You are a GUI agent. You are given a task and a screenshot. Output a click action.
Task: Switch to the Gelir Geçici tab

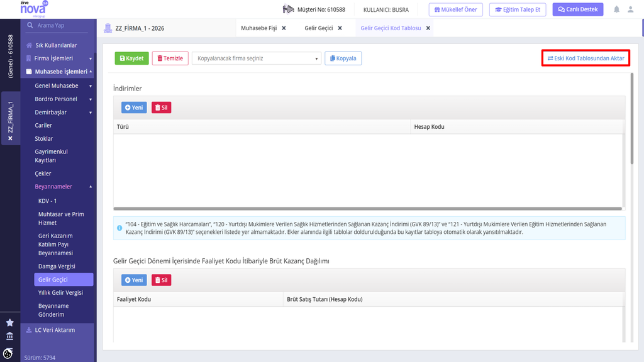point(319,28)
